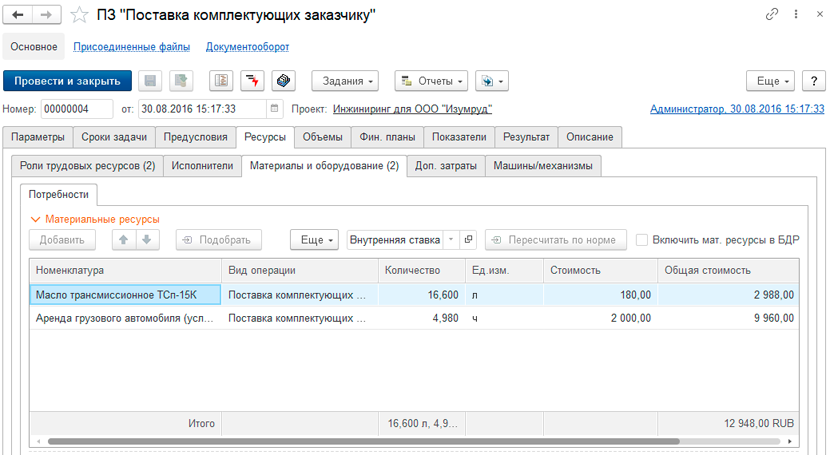This screenshot has width=830, height=455.
Task: Click the Номенклатура column header
Action: click(125, 270)
